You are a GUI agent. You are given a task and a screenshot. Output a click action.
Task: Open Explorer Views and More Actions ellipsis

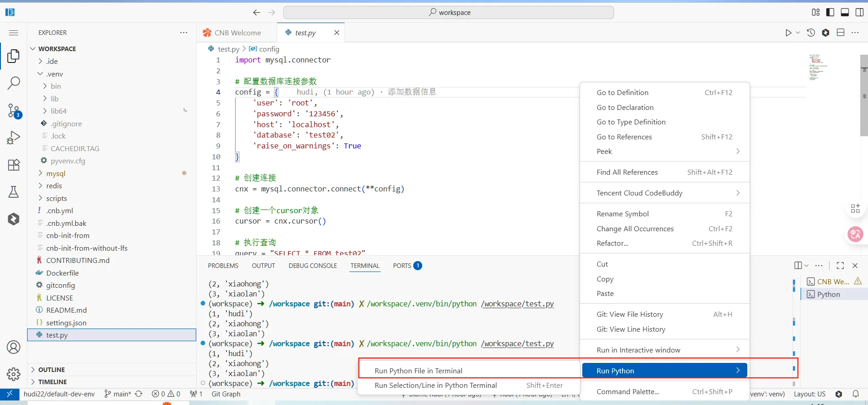(x=184, y=33)
